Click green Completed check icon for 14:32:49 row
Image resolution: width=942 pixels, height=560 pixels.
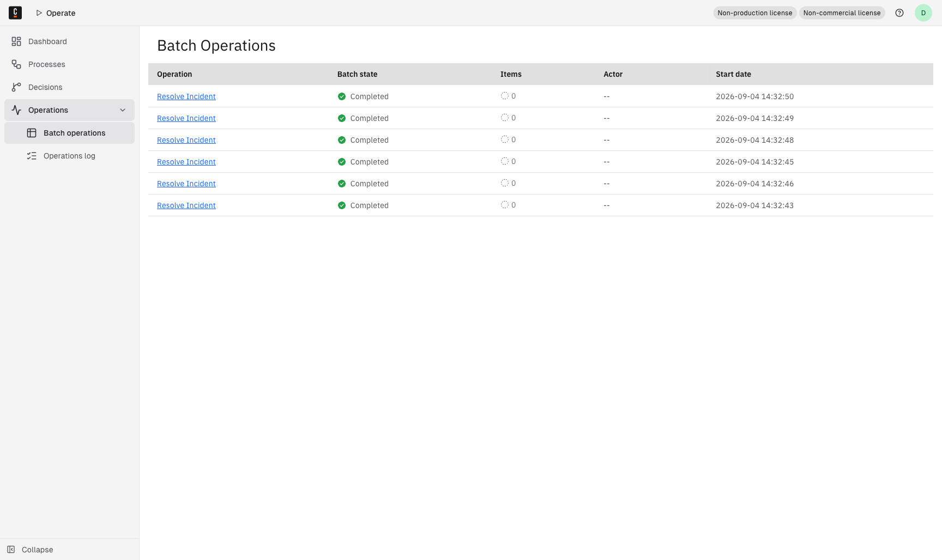(342, 118)
